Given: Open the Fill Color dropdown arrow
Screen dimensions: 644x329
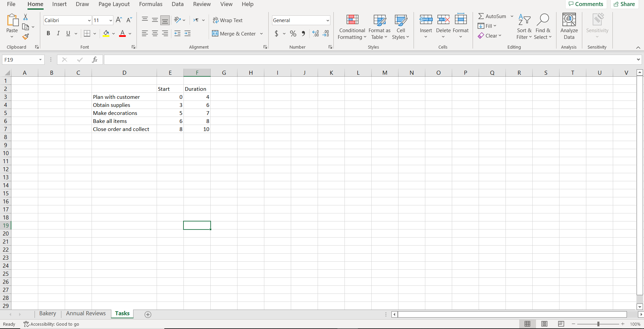Looking at the screenshot, I should click(114, 34).
